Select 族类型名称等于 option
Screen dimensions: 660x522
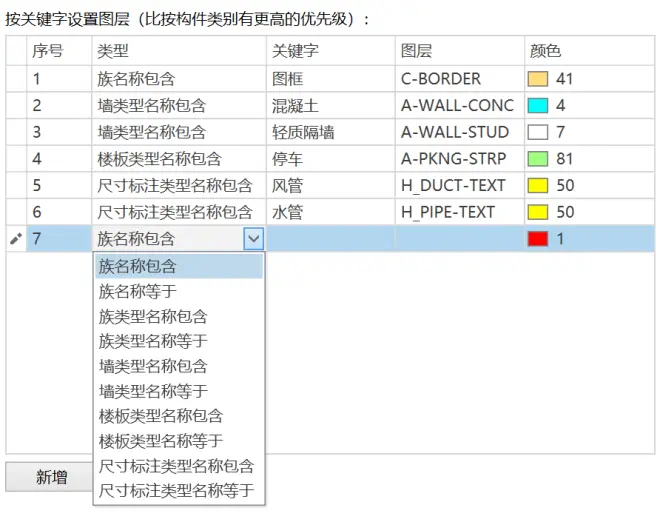pyautogui.click(x=179, y=341)
